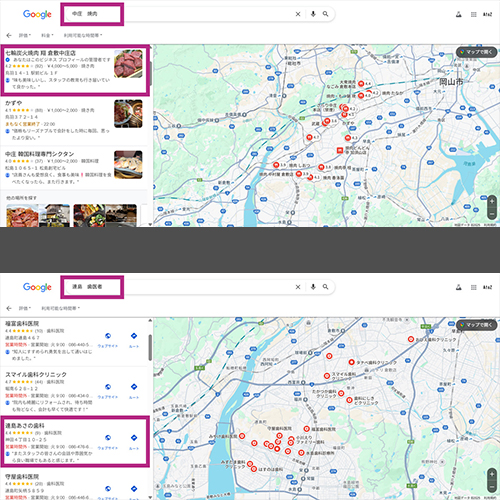Clear the 連島 歯医者 search with X icon
Viewport: 500px width, 500px height.
[298, 287]
